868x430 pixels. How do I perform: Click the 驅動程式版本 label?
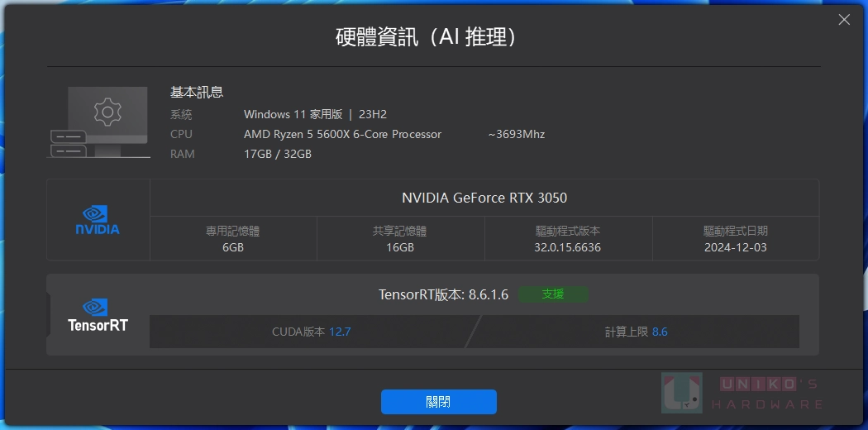(568, 231)
